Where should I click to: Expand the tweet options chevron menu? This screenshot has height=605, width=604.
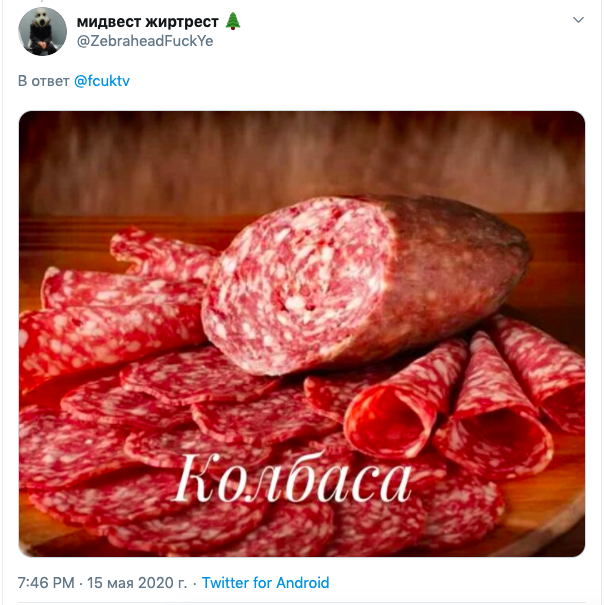(577, 21)
